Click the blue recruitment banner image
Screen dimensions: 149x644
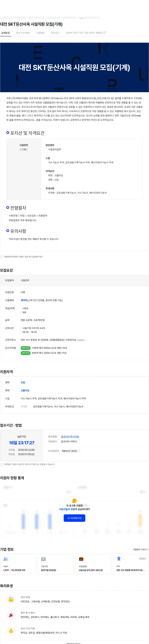click(x=74, y=67)
